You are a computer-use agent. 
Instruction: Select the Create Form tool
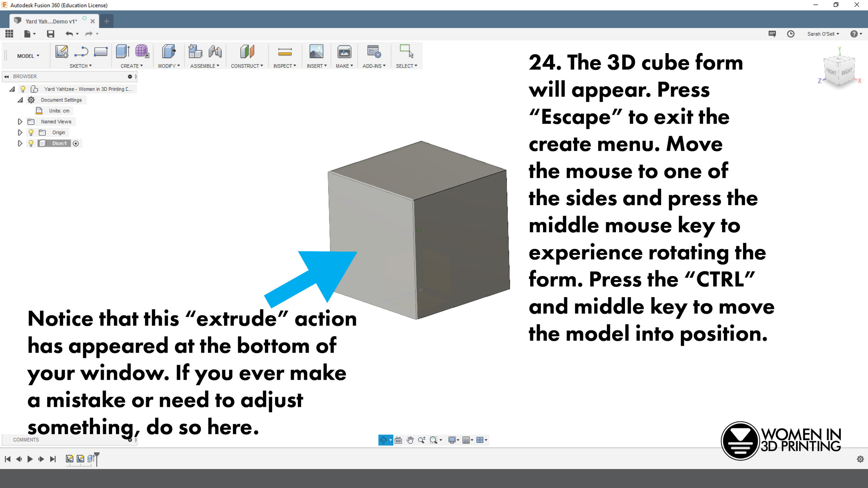(x=142, y=51)
